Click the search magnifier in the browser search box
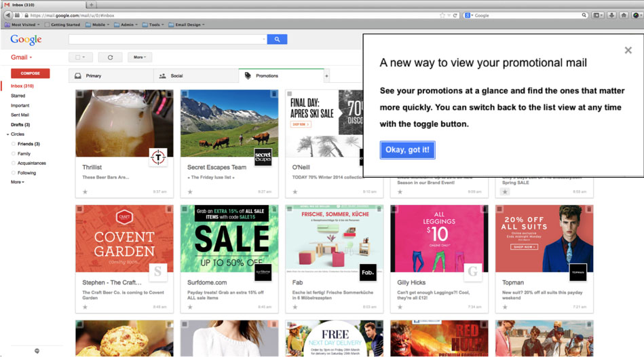 pos(584,15)
